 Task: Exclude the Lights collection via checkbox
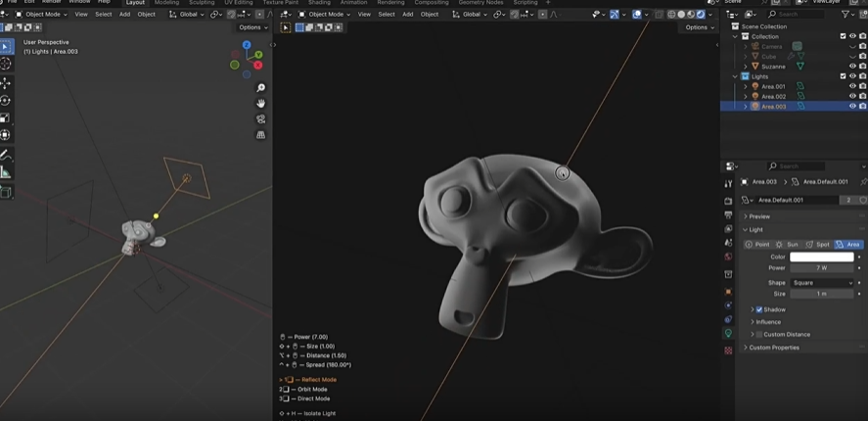(843, 76)
